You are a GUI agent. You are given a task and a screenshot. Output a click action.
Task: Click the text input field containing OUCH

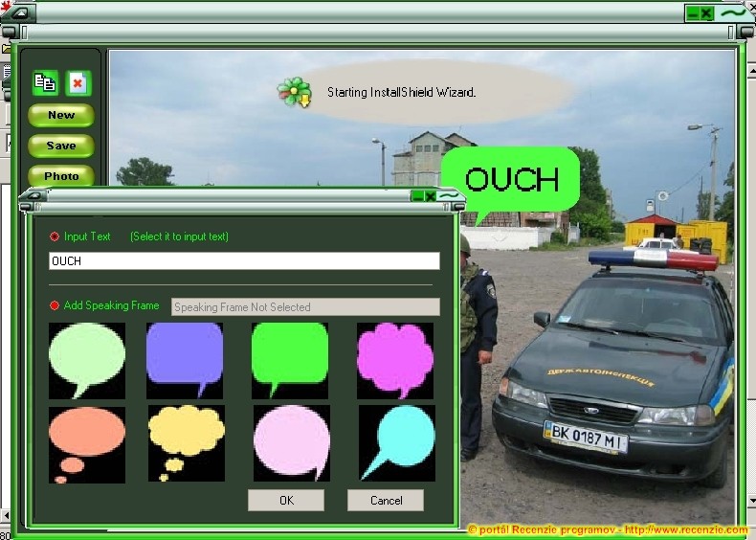click(244, 261)
